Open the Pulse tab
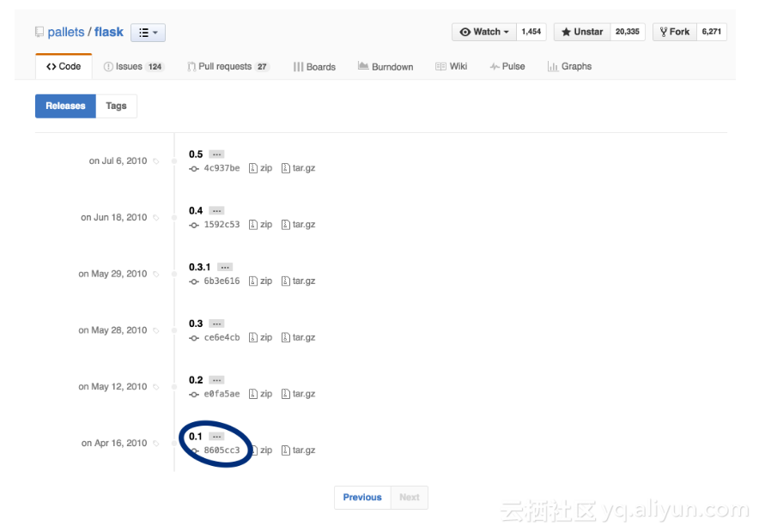This screenshot has width=759, height=532. coord(507,67)
